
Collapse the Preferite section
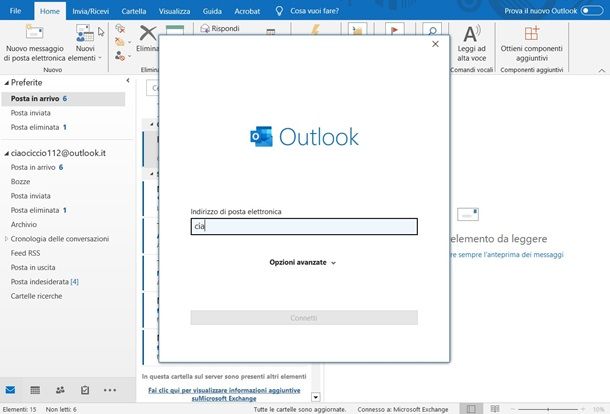pos(6,83)
